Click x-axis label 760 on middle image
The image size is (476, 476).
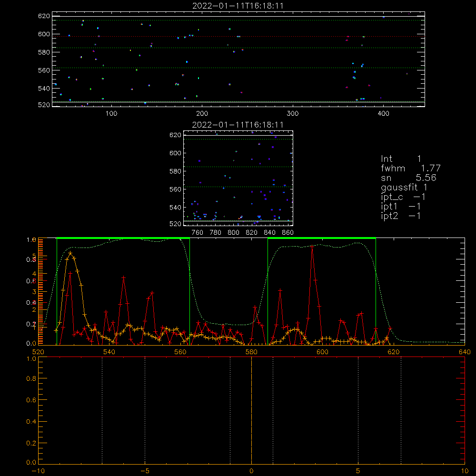(x=198, y=233)
